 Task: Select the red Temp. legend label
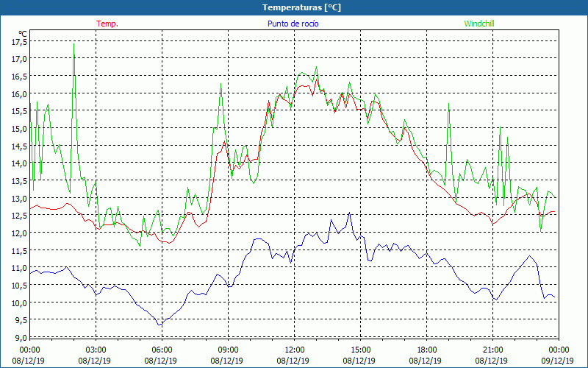[x=107, y=24]
